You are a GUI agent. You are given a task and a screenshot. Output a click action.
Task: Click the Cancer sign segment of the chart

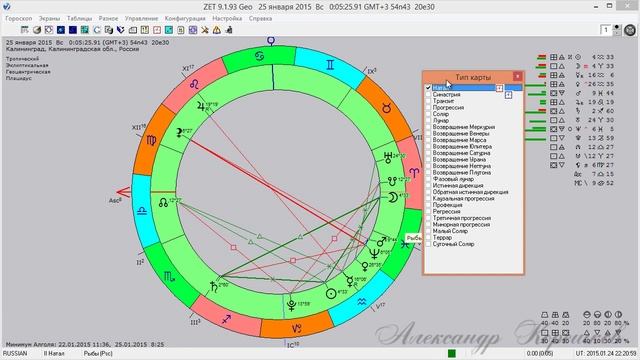pos(259,56)
